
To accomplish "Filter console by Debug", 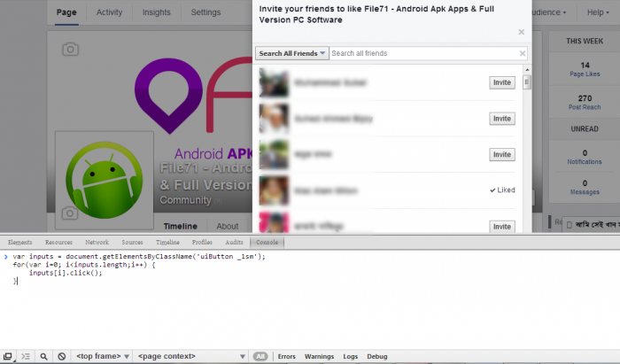I will [376, 357].
